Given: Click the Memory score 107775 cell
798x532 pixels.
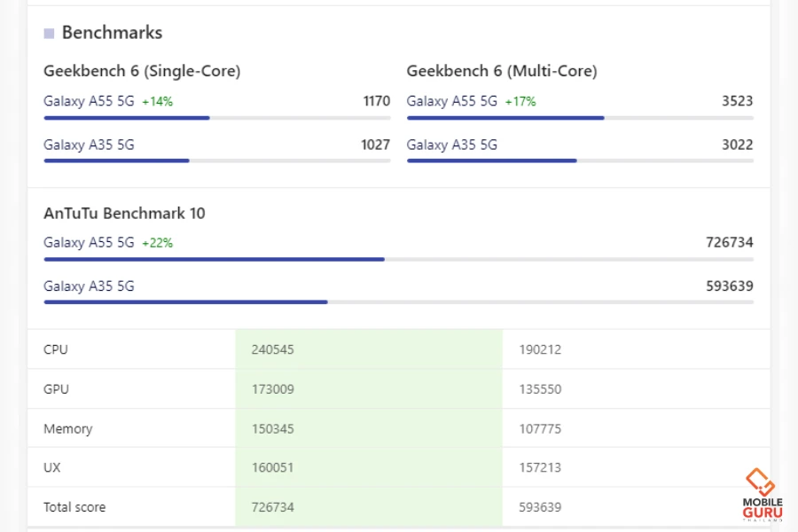Looking at the screenshot, I should (540, 428).
